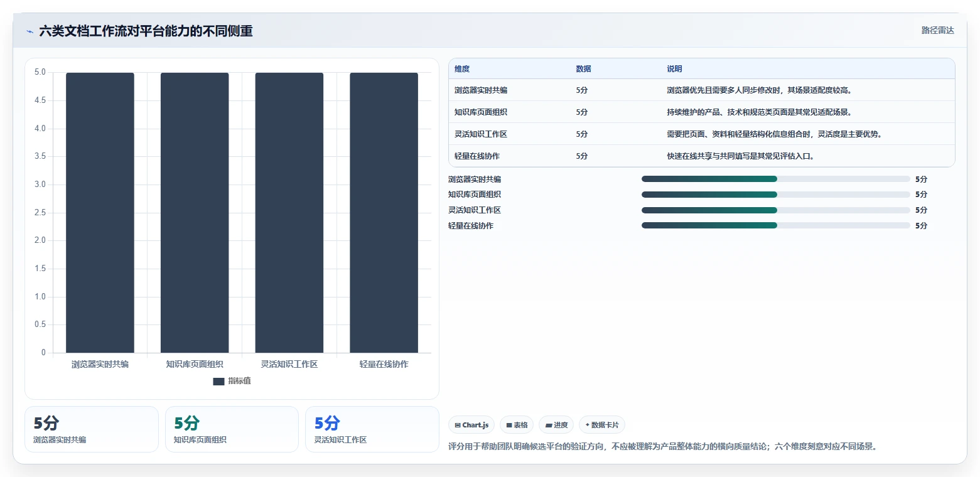
Task: Toggle the 指标值 legend color box
Action: pyautogui.click(x=218, y=381)
